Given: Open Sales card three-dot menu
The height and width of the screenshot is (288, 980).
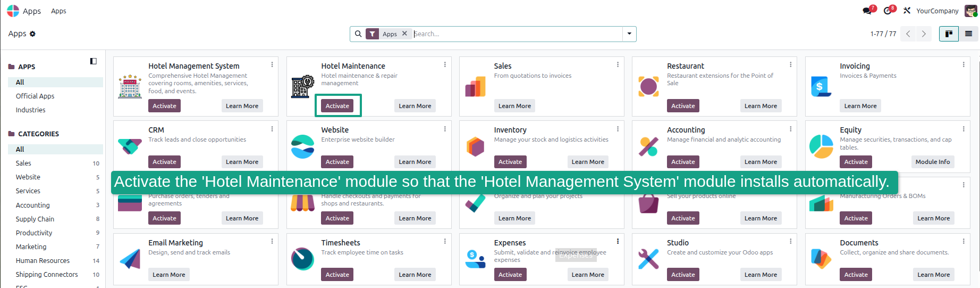Looking at the screenshot, I should pyautogui.click(x=618, y=64).
